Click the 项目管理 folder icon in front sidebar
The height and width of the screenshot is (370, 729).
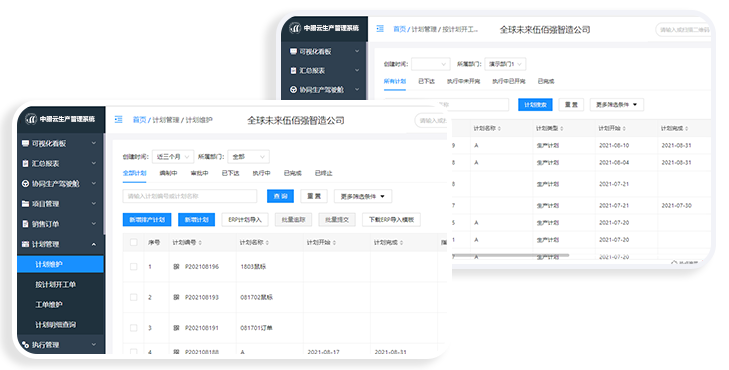point(26,204)
